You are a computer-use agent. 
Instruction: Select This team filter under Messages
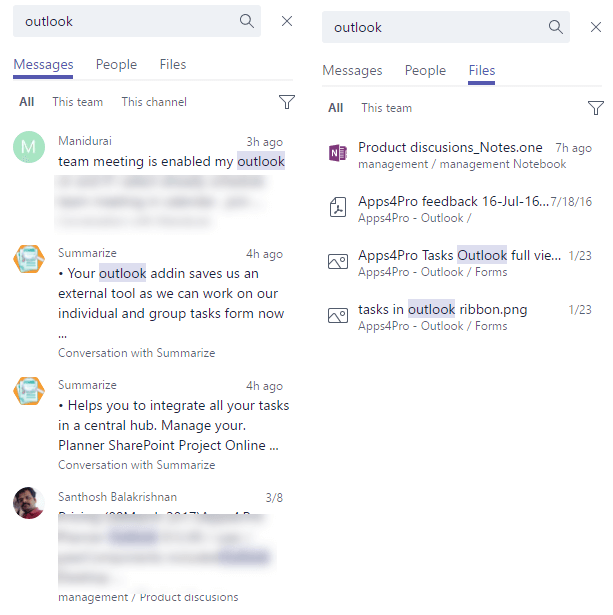(78, 102)
